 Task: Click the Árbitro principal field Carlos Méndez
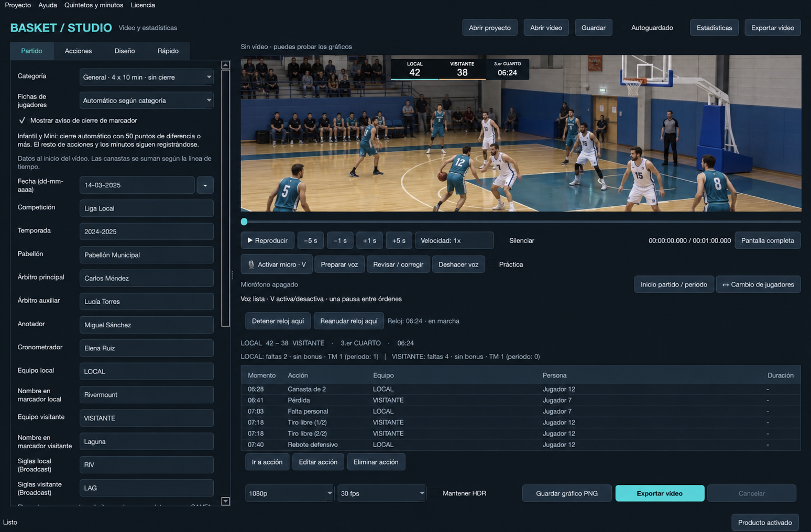pyautogui.click(x=147, y=278)
